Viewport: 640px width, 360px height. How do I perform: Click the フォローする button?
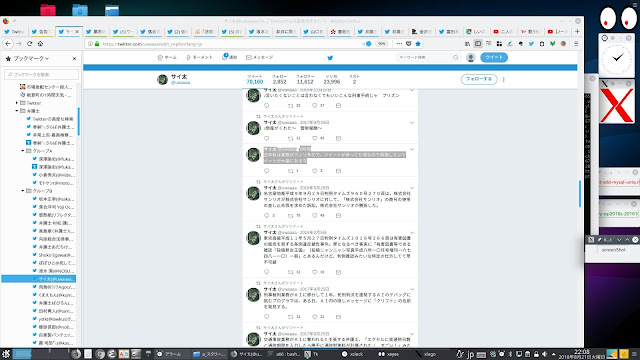(479, 79)
